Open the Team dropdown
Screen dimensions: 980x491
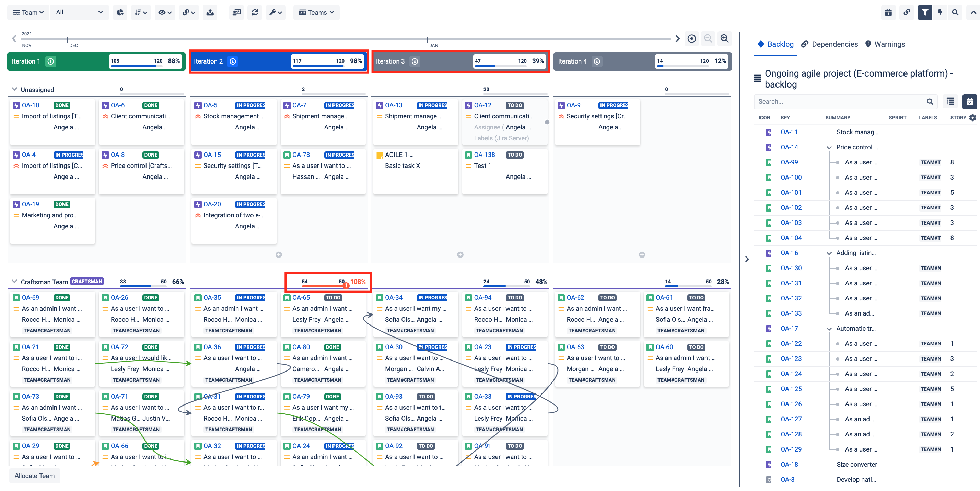pyautogui.click(x=28, y=12)
